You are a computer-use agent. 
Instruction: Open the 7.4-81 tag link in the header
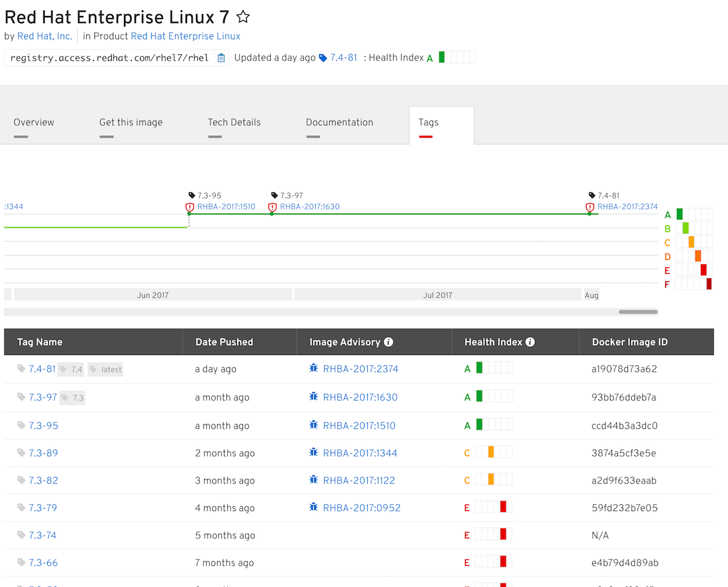[344, 57]
